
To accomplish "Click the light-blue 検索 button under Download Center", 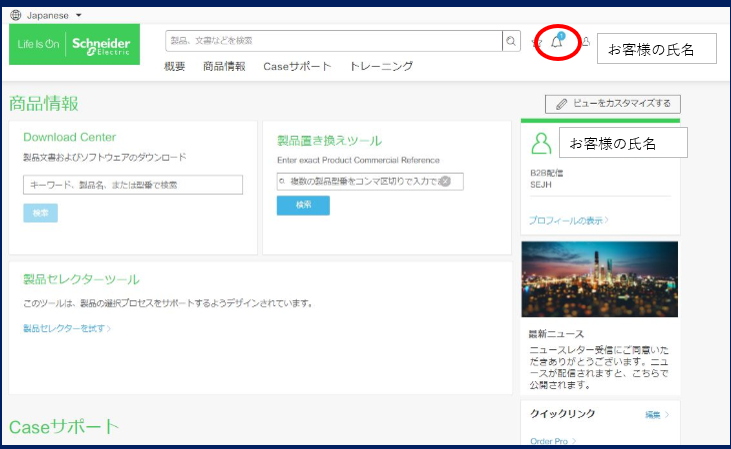I will click(x=41, y=213).
